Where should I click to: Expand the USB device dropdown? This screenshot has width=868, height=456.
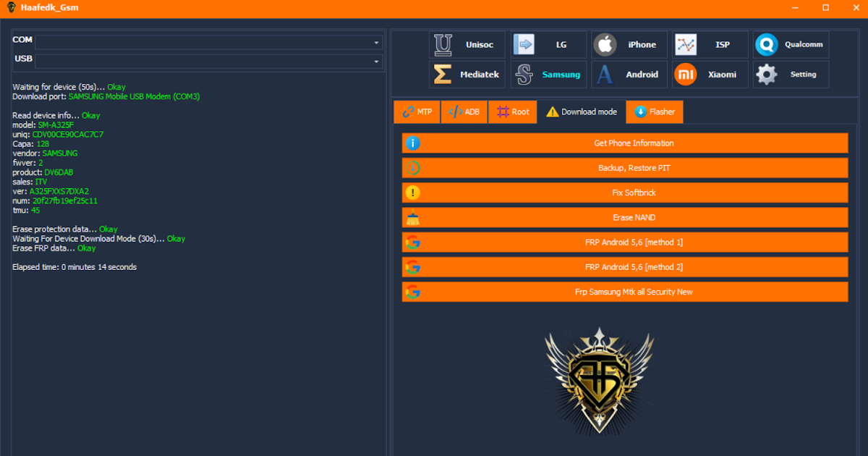click(x=209, y=62)
